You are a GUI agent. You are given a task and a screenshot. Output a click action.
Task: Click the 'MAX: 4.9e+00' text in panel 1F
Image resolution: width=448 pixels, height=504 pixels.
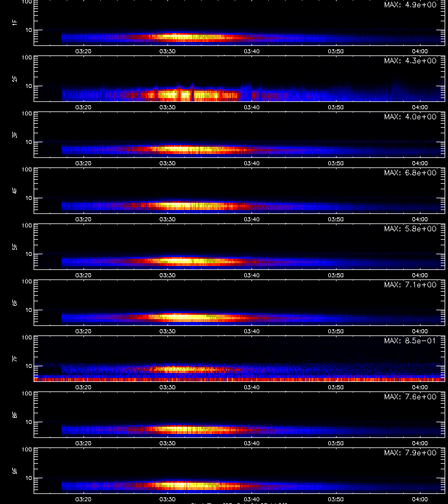coord(410,5)
